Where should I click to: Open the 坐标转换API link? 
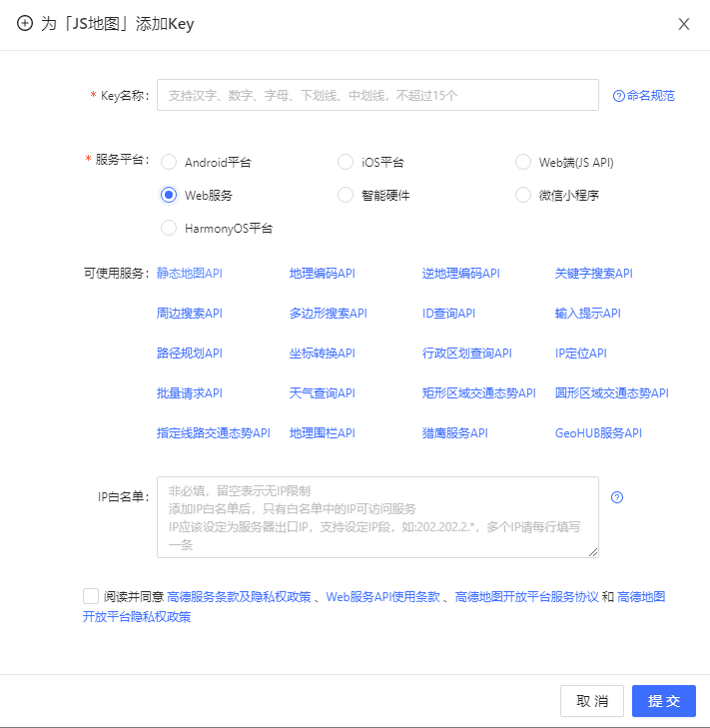323,354
